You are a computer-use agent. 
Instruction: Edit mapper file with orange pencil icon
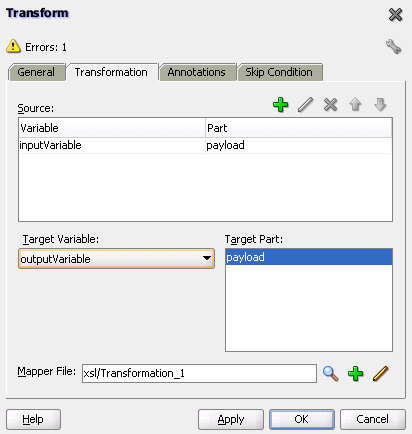click(381, 373)
